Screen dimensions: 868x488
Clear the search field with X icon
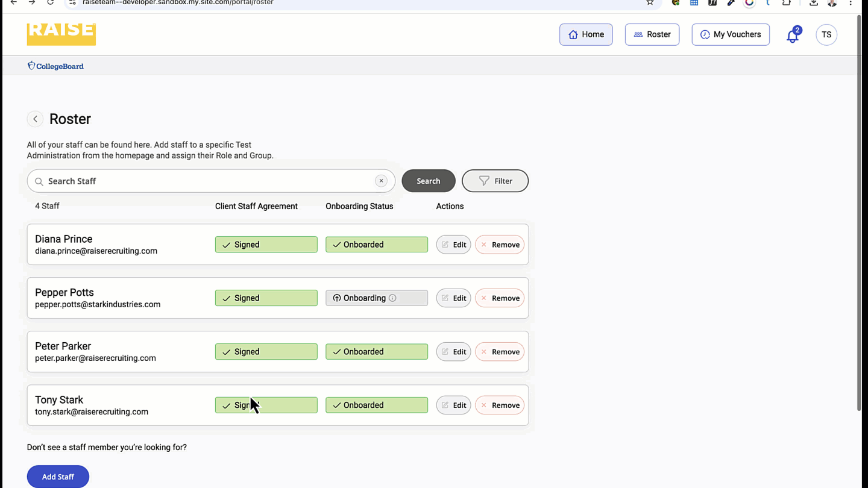pyautogui.click(x=381, y=181)
